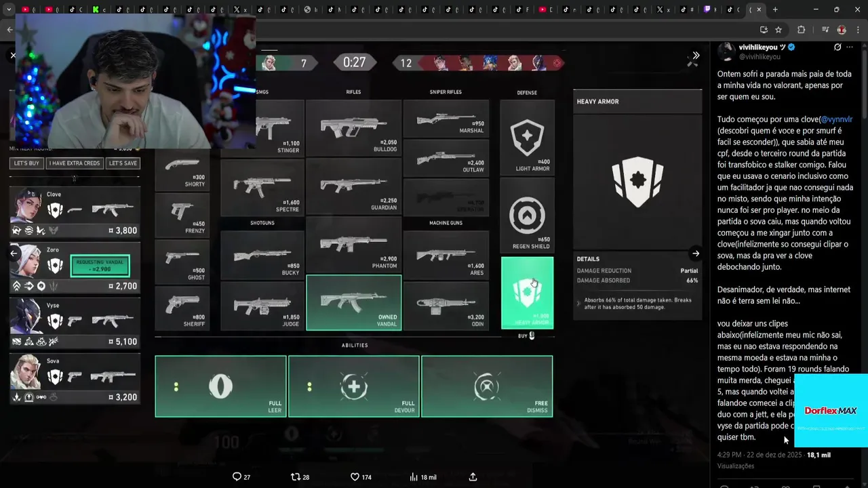Click the browser back arrow

pos(9,30)
